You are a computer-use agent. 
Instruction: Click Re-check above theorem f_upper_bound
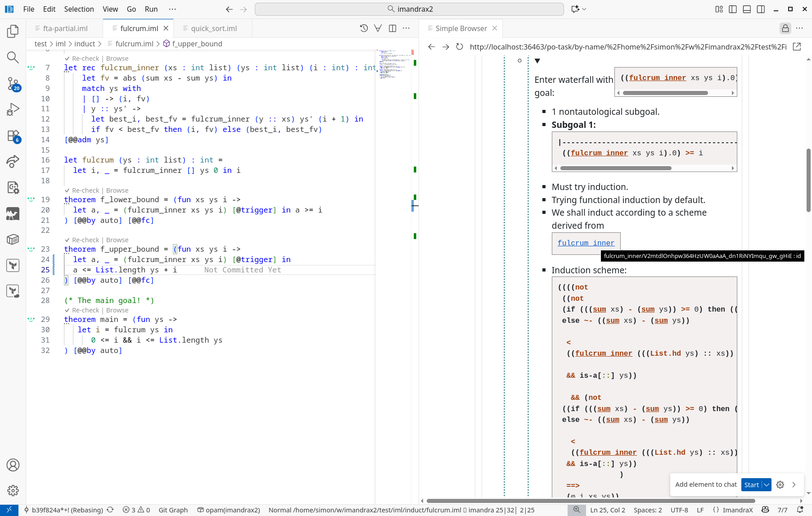tap(86, 240)
